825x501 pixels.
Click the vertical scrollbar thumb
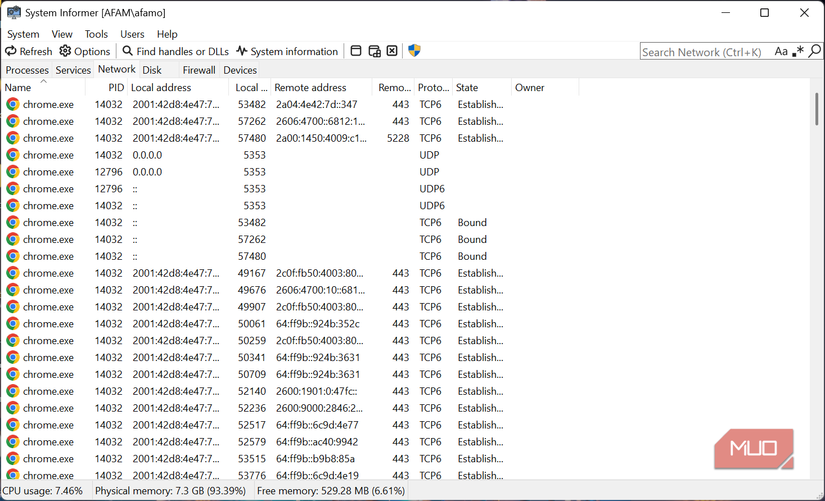point(817,109)
